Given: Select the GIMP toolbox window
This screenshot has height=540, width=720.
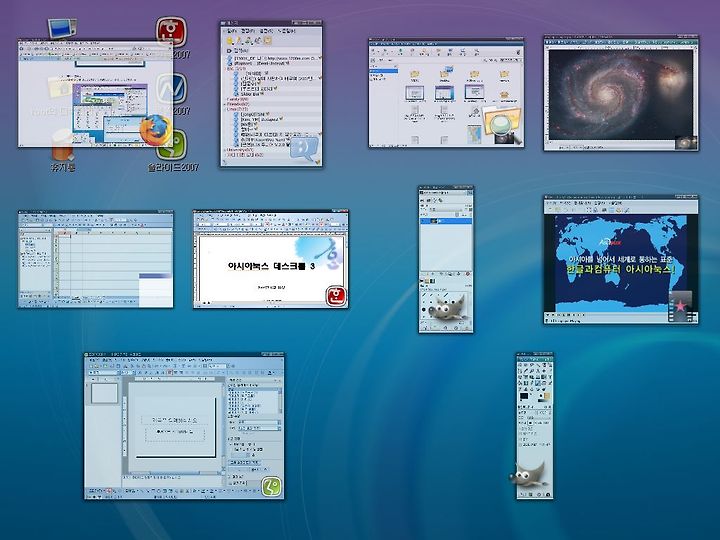Looking at the screenshot, I should 534,426.
